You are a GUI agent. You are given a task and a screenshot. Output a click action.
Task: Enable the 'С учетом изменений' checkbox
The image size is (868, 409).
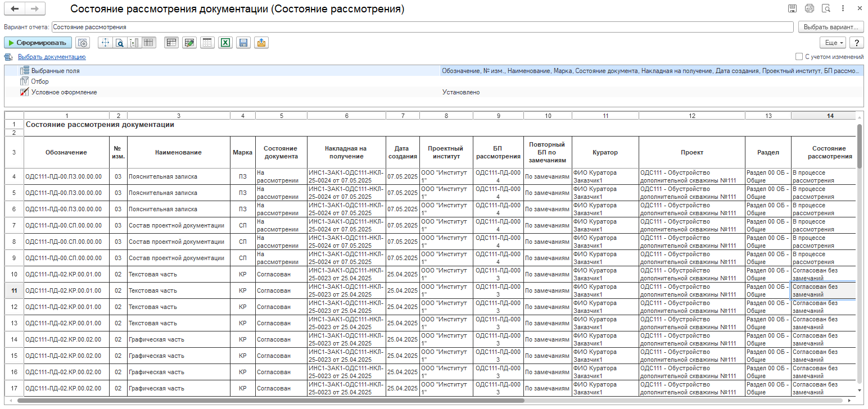click(x=799, y=57)
